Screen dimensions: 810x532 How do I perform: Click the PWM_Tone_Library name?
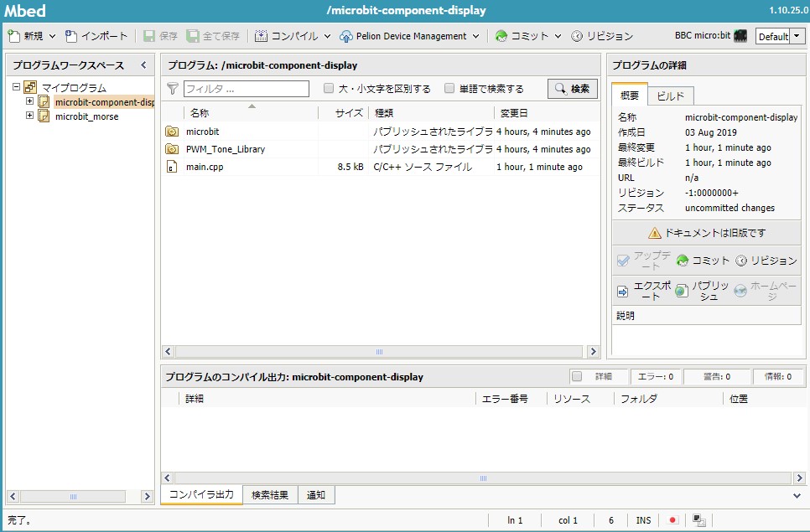tap(226, 149)
